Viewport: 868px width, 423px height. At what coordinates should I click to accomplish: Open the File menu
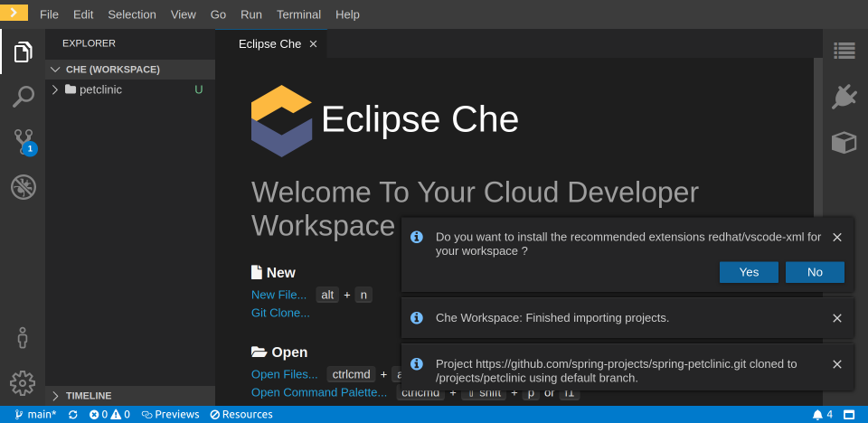pyautogui.click(x=49, y=14)
